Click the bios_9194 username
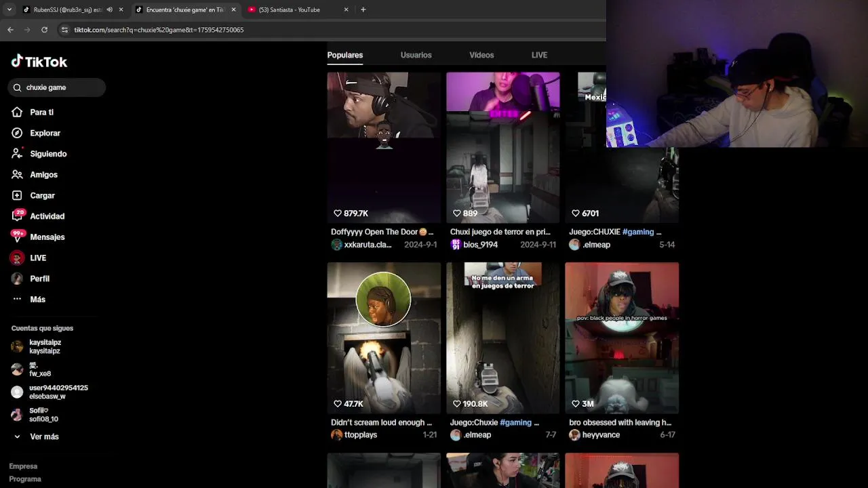Image resolution: width=868 pixels, height=488 pixels. pos(481,245)
